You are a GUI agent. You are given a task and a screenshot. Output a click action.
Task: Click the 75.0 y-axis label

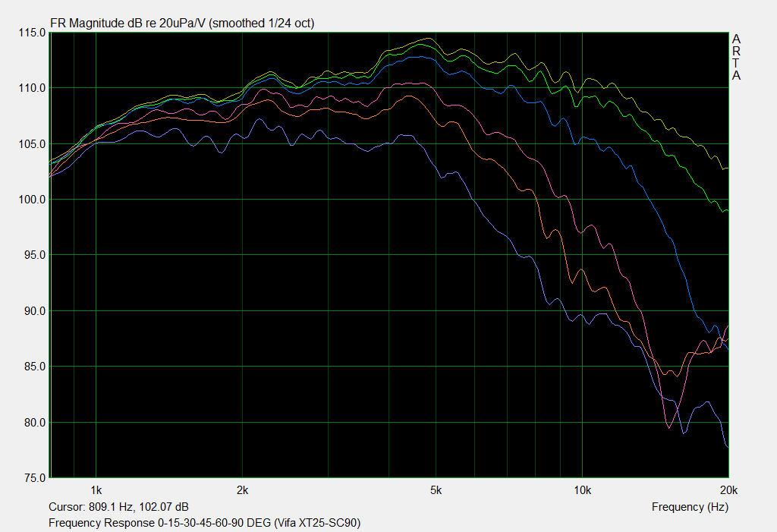pos(35,478)
